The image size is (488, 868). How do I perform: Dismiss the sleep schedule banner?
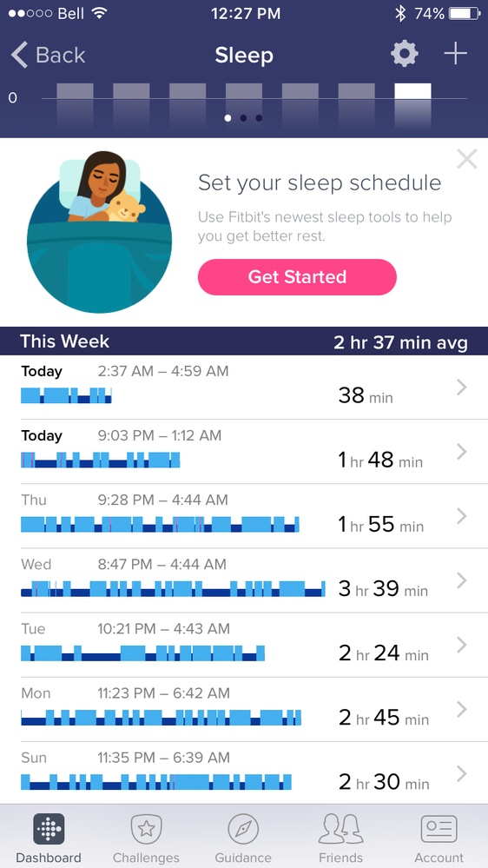467,159
